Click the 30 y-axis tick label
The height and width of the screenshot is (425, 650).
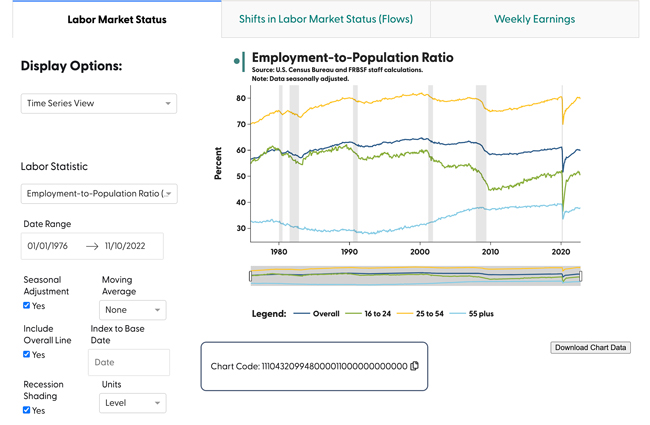[241, 228]
